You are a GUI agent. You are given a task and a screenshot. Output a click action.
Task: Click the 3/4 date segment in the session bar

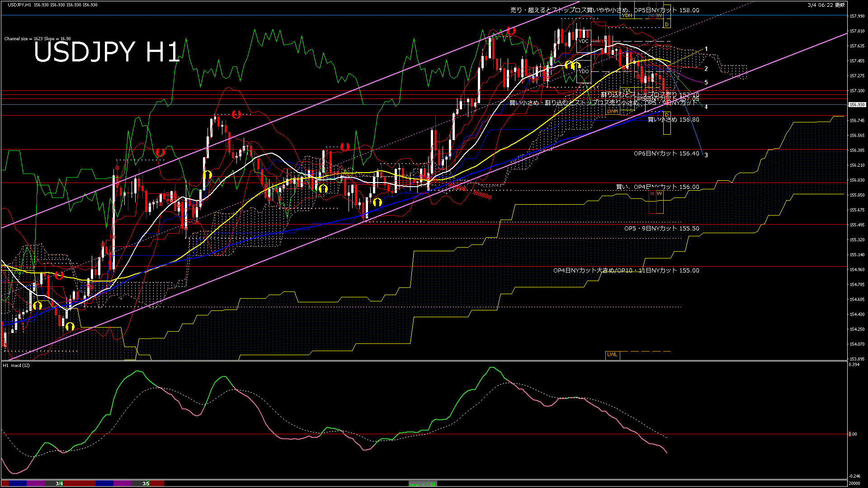click(59, 483)
